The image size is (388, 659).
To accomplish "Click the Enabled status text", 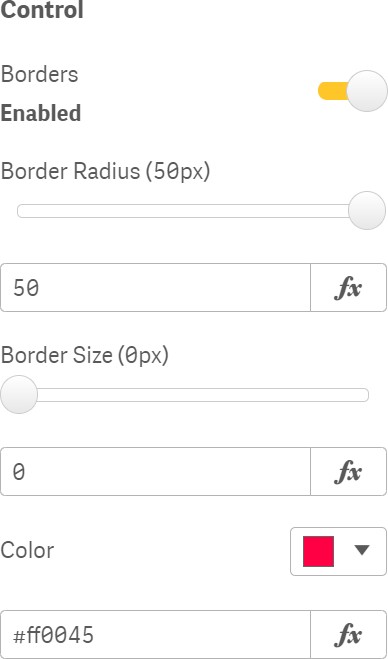I will pos(41,113).
